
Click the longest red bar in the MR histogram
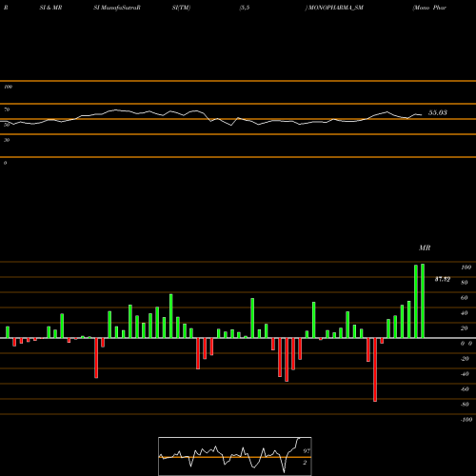375,369
